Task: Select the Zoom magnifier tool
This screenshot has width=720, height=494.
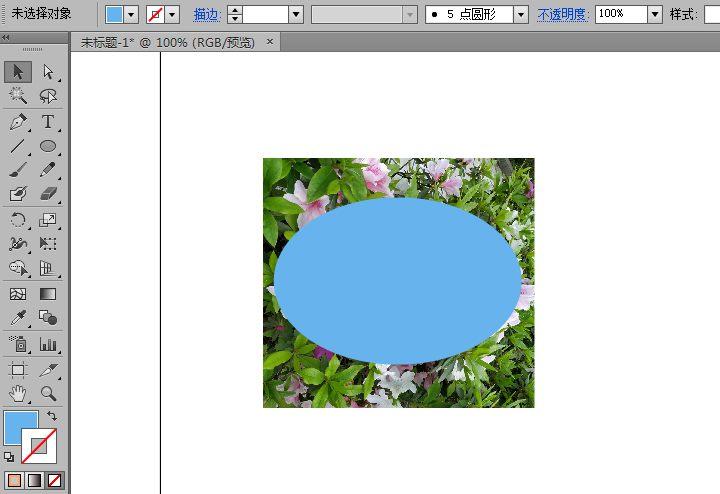Action: [48, 394]
